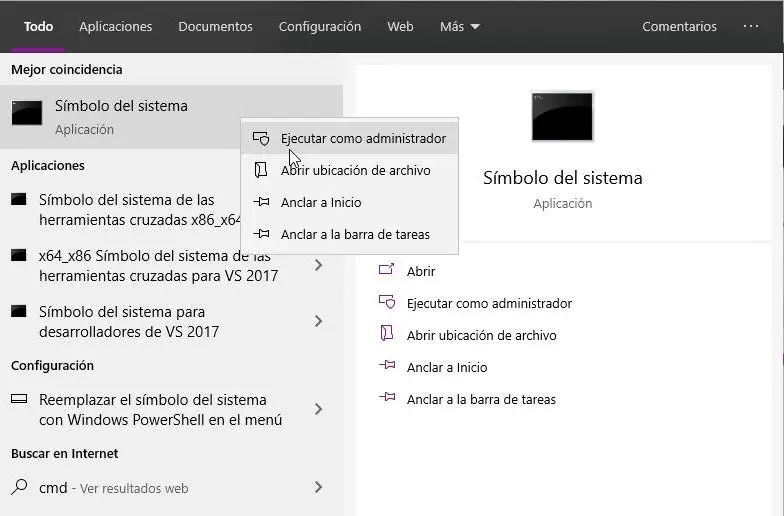Click Anclar a Inicio in right panel

[446, 368]
